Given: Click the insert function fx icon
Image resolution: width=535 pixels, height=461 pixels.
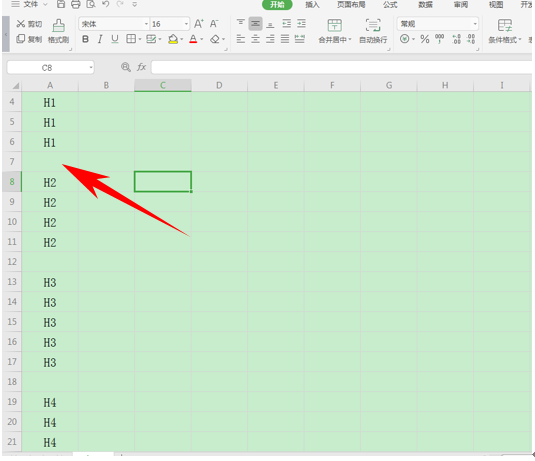Looking at the screenshot, I should 142,67.
